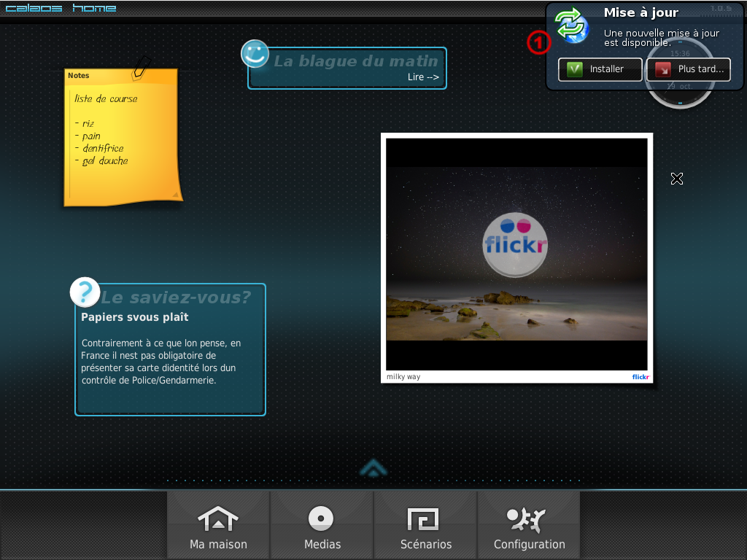Screen dimensions: 747x560
Task: Select the 'dentifrice' note item
Action: point(99,148)
